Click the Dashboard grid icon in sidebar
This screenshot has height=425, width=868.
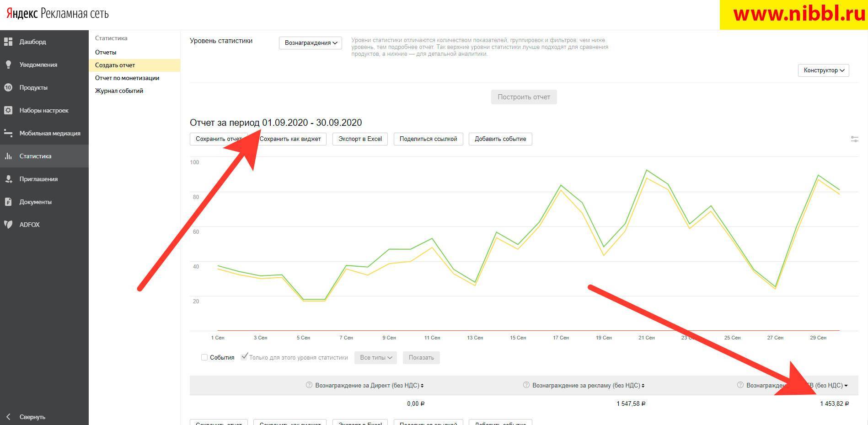pos(8,42)
